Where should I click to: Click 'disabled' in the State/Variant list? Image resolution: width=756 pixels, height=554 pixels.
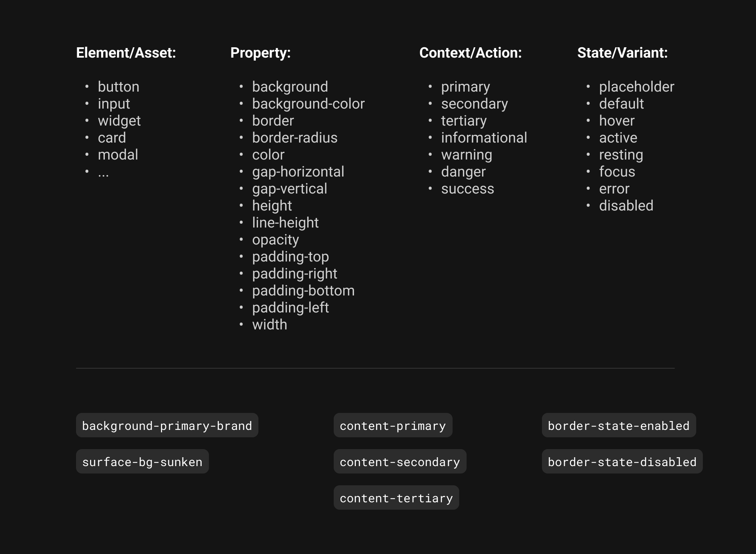click(x=626, y=206)
